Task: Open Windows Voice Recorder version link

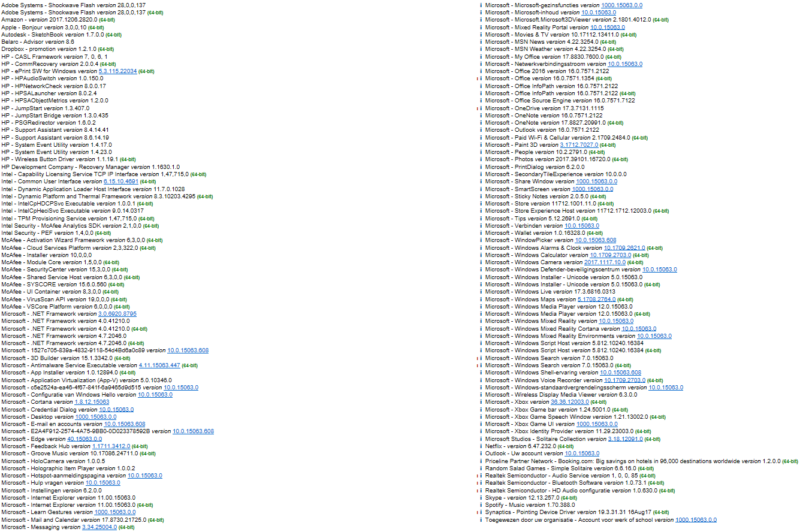Action: point(625,380)
